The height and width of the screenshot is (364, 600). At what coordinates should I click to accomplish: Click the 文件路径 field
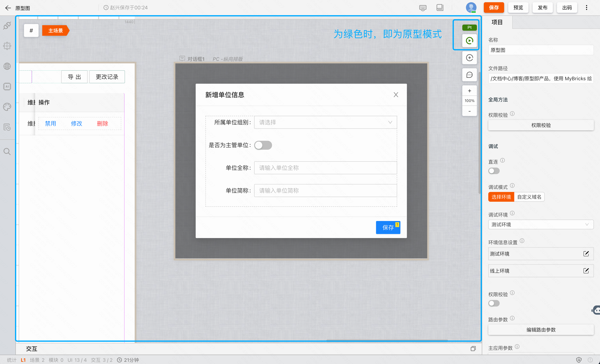pyautogui.click(x=540, y=78)
